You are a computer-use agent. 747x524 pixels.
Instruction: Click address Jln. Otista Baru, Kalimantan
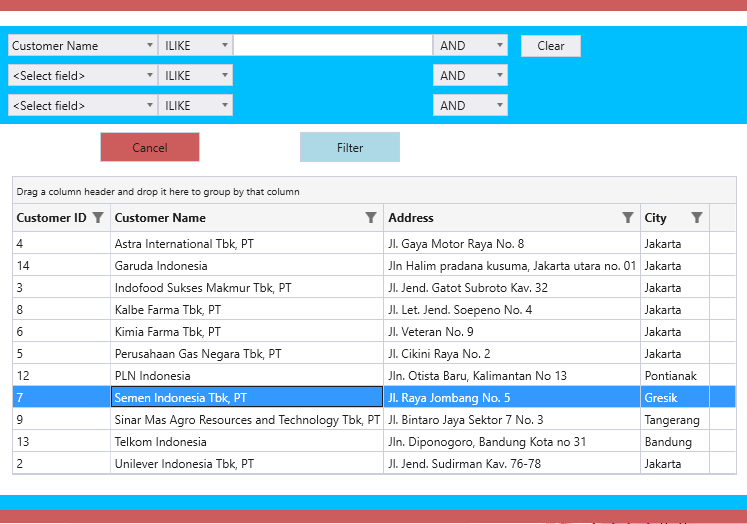[x=512, y=375]
